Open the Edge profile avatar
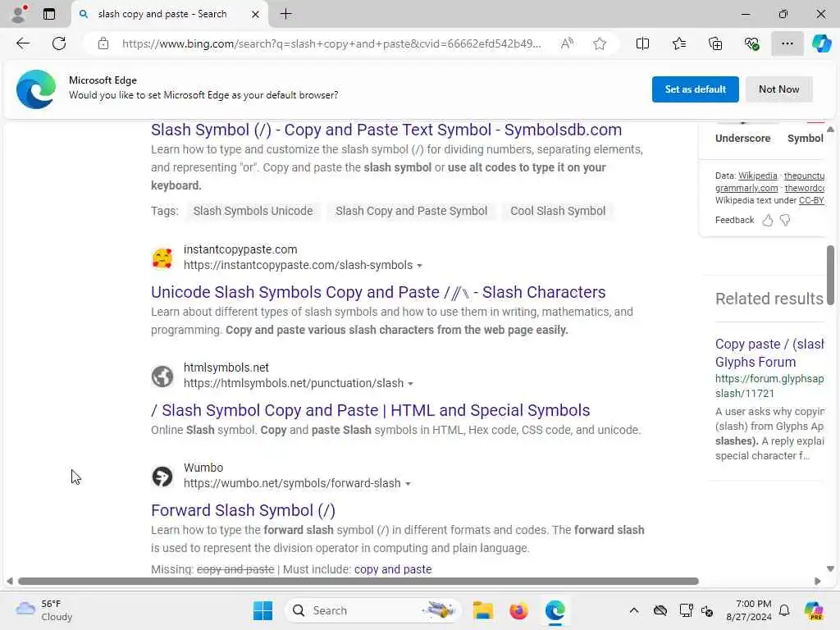The height and width of the screenshot is (630, 840). [x=18, y=14]
